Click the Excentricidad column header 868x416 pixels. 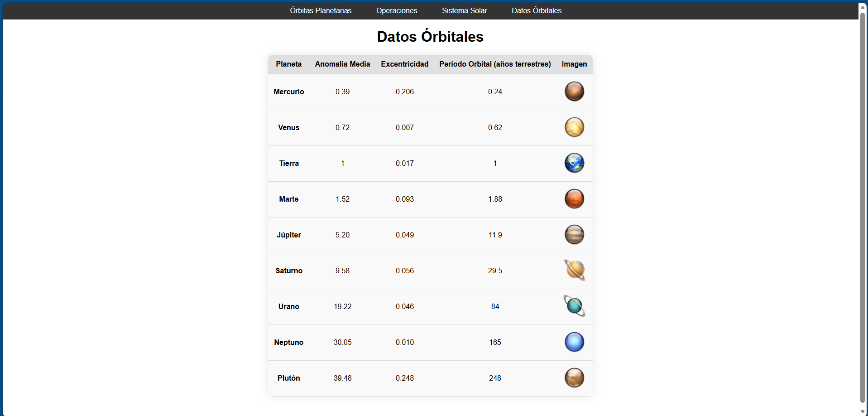click(405, 64)
